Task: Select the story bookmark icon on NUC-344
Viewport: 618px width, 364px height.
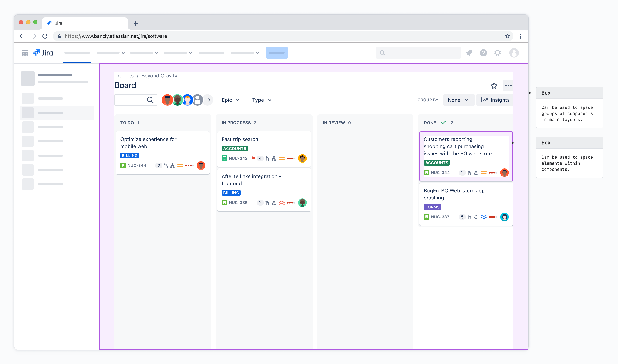Action: 123,165
